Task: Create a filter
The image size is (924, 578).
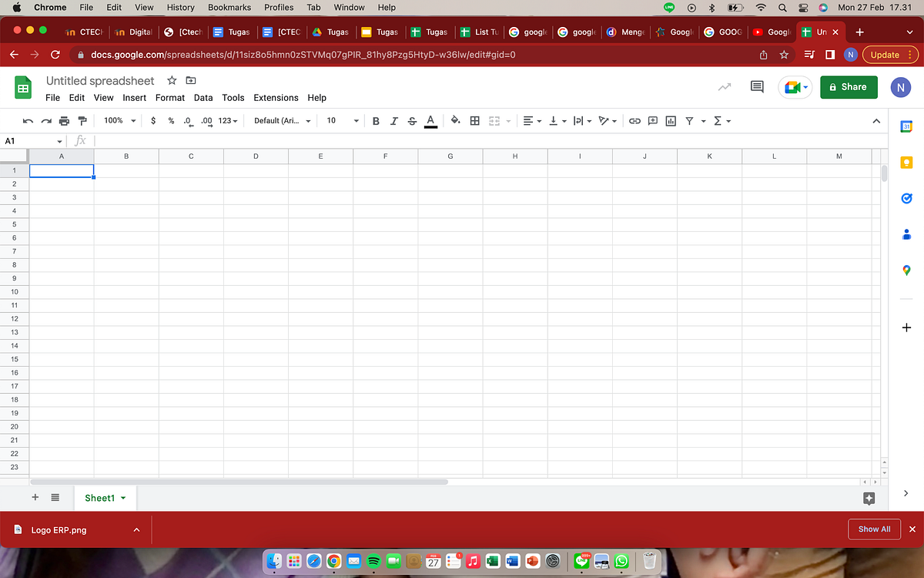Action: (689, 121)
